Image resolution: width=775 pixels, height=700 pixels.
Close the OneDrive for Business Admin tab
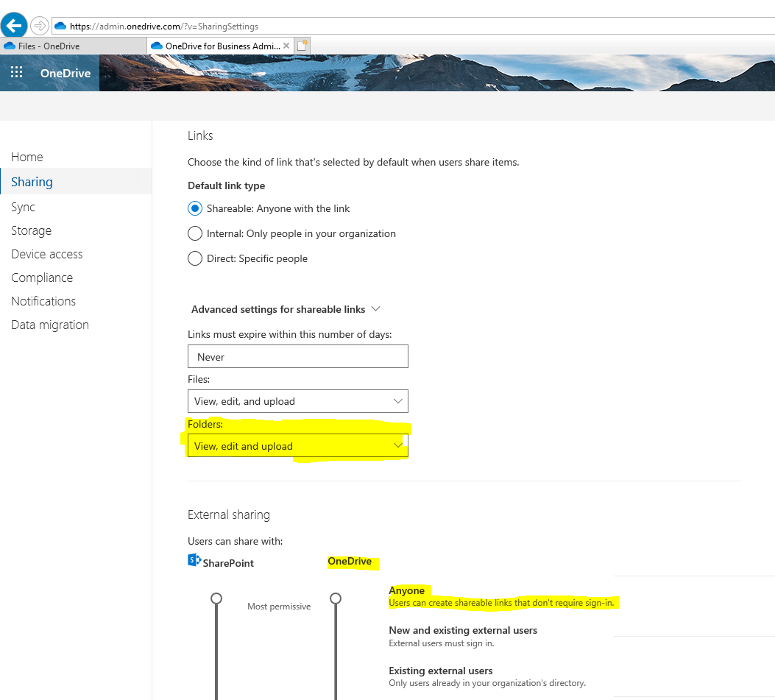286,46
